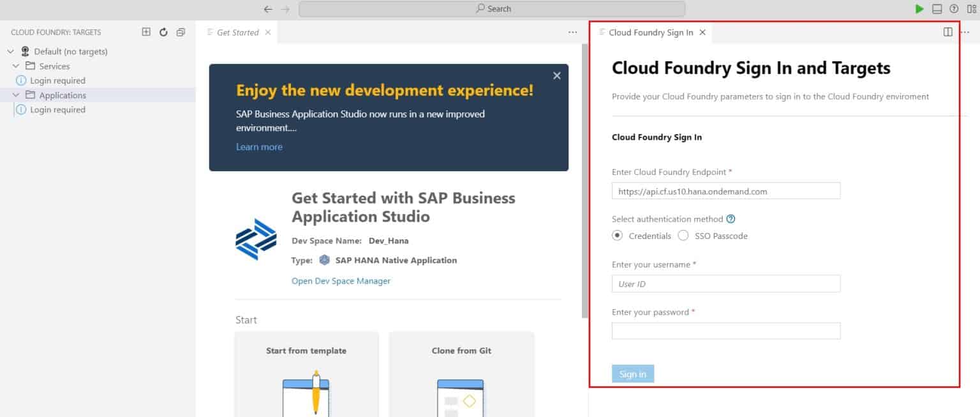Refresh the Cloud Foundry Targets view
The image size is (980, 417).
(162, 31)
